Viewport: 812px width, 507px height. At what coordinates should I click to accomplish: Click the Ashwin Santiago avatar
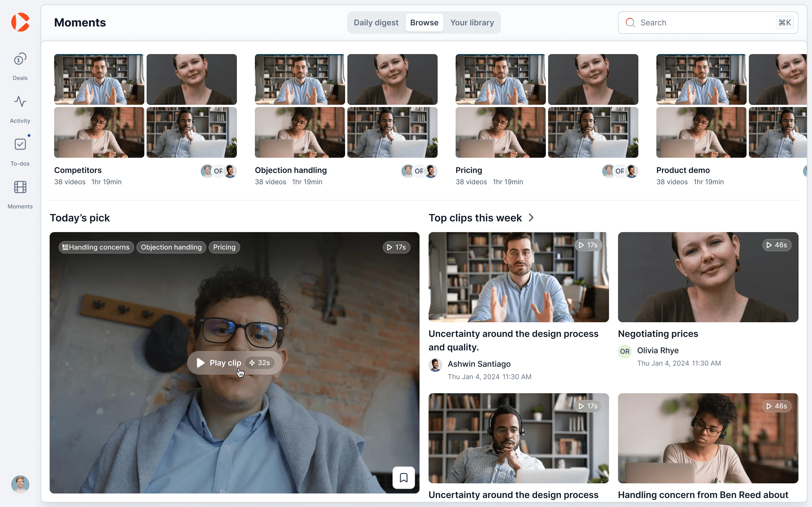pyautogui.click(x=435, y=364)
